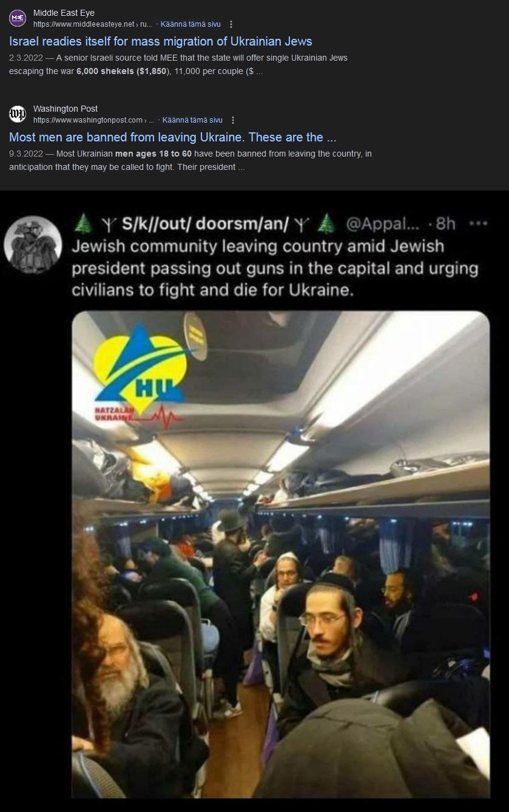Click the Middle East Eye site favicon
This screenshot has width=509, height=812.
click(x=18, y=18)
